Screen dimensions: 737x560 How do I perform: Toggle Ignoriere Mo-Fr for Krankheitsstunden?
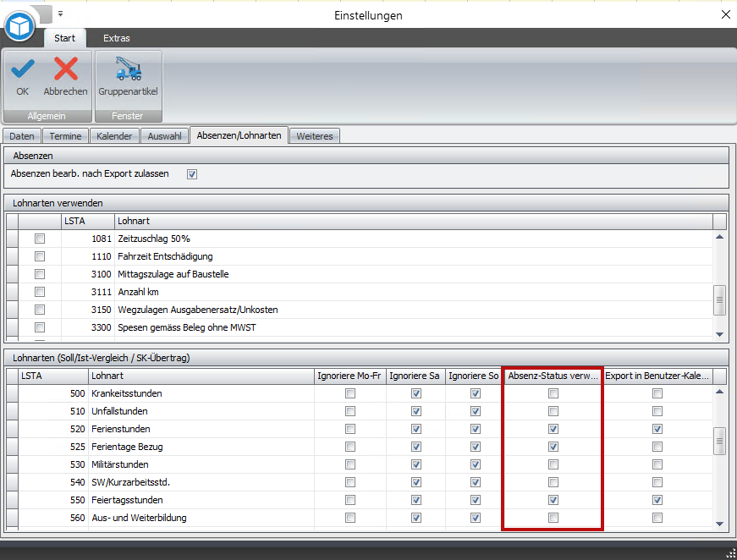(349, 393)
